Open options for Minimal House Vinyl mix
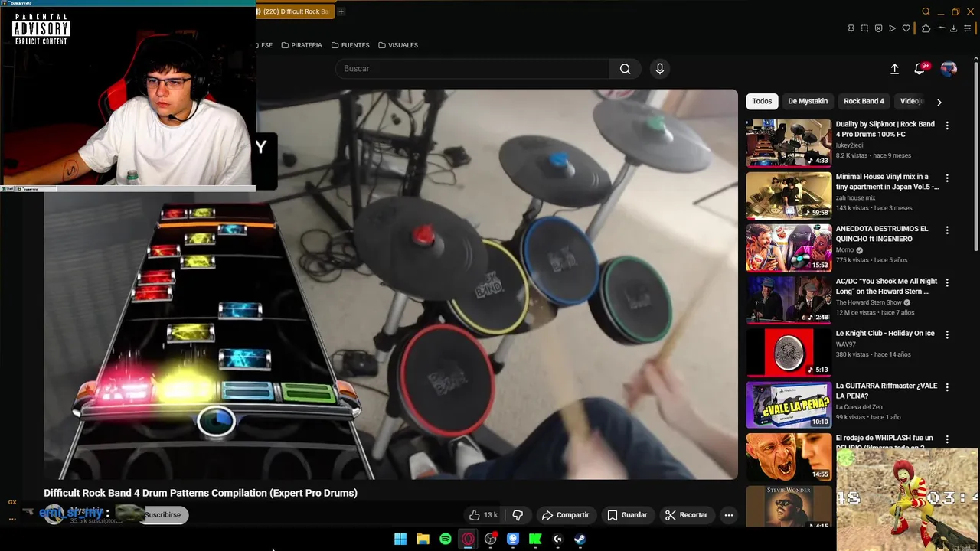 pyautogui.click(x=947, y=178)
